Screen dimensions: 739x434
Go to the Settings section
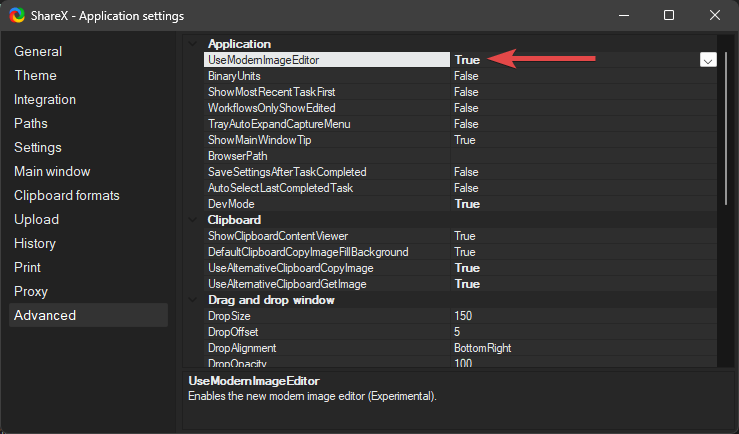[x=38, y=147]
